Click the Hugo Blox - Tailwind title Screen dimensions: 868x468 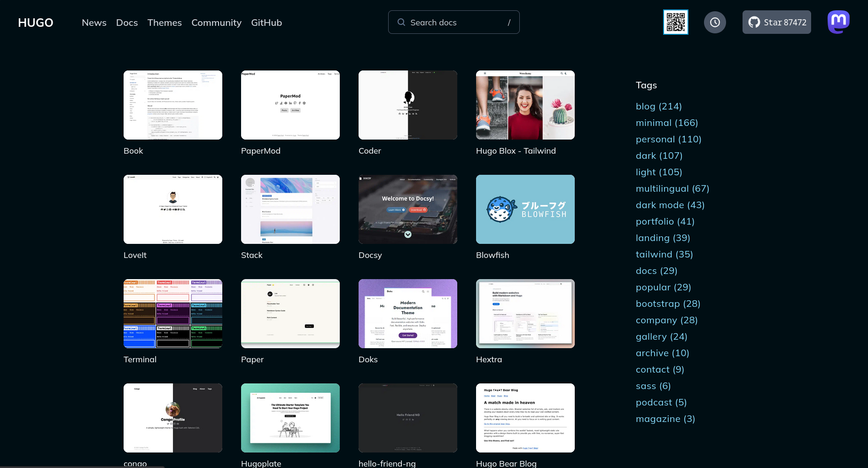516,151
